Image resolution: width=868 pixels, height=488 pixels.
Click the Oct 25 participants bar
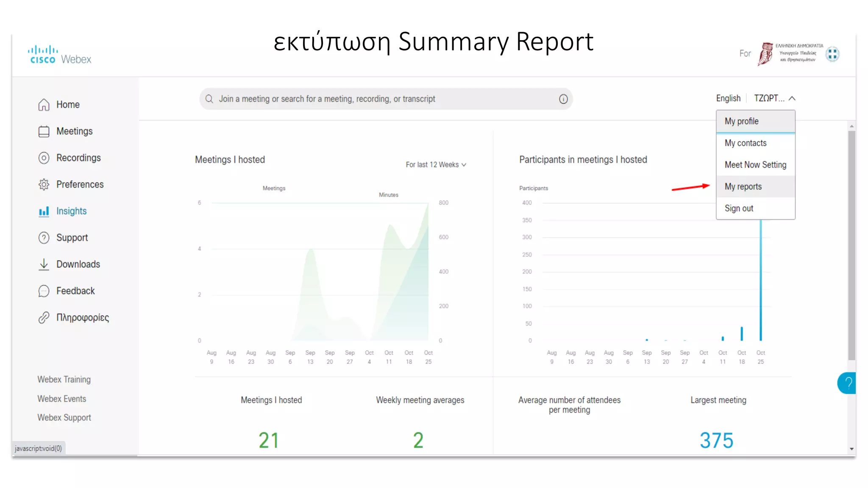point(761,280)
